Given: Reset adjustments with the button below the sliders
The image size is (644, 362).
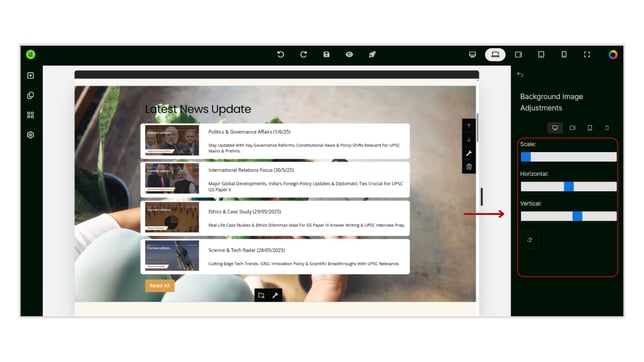Looking at the screenshot, I should coord(530,240).
